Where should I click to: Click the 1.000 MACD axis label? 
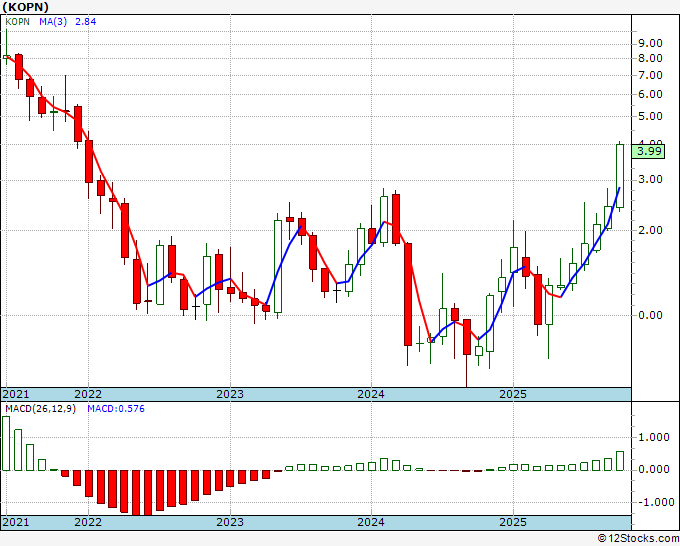tap(654, 437)
